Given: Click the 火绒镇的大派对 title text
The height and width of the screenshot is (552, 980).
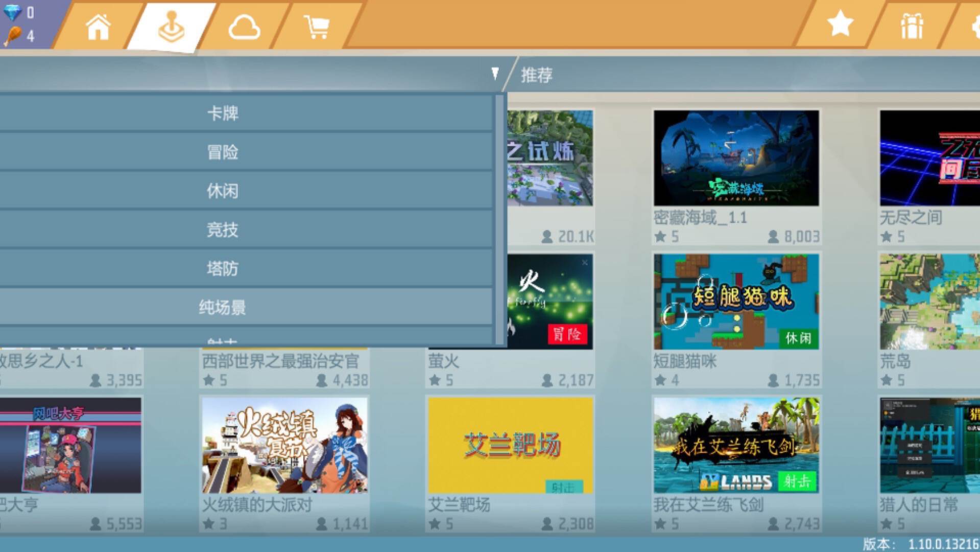Looking at the screenshot, I should pos(257,505).
